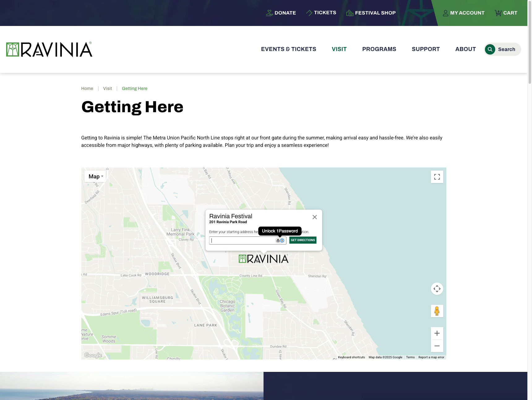
Task: Click the Ravinia marker logo on map
Action: click(x=264, y=259)
